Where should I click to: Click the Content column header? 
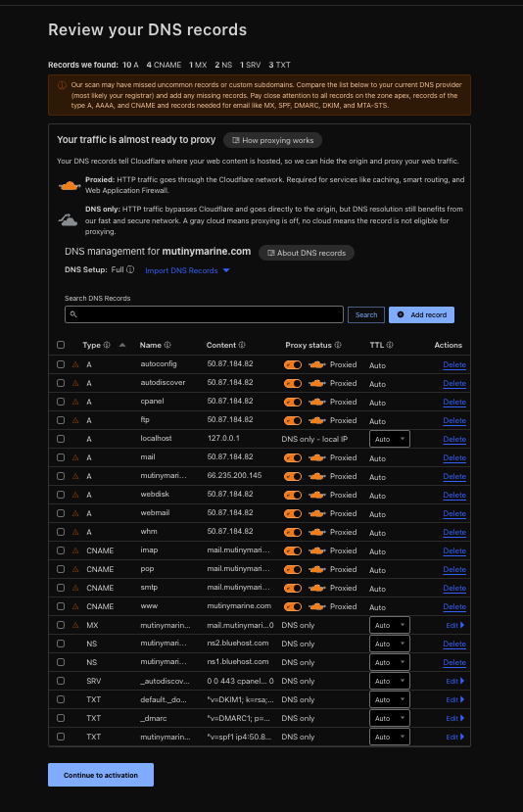(221, 345)
